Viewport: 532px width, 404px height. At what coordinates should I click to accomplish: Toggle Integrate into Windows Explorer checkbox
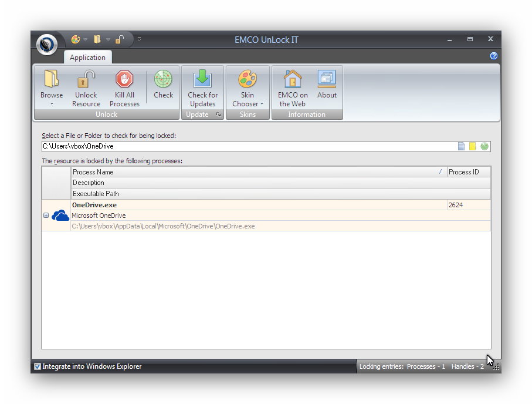[38, 366]
